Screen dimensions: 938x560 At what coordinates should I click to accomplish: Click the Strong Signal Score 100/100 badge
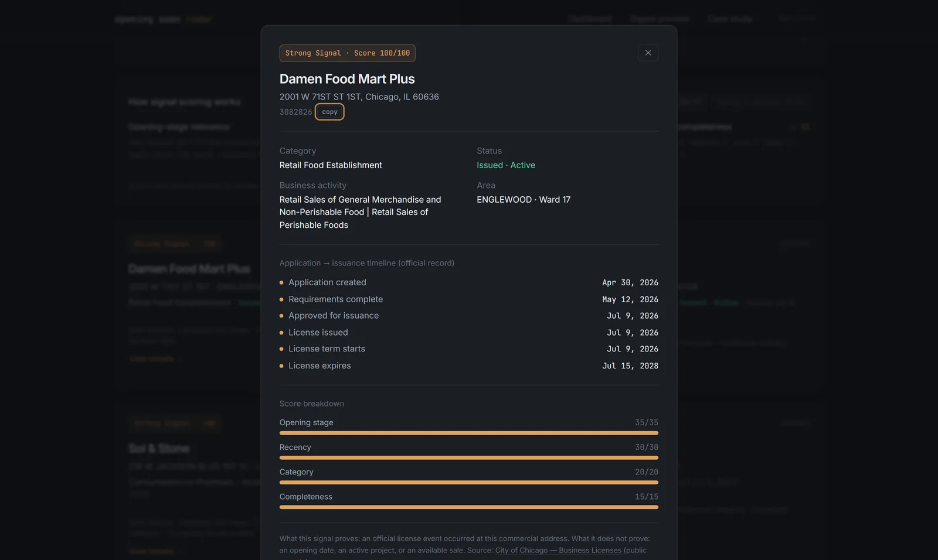(x=348, y=53)
